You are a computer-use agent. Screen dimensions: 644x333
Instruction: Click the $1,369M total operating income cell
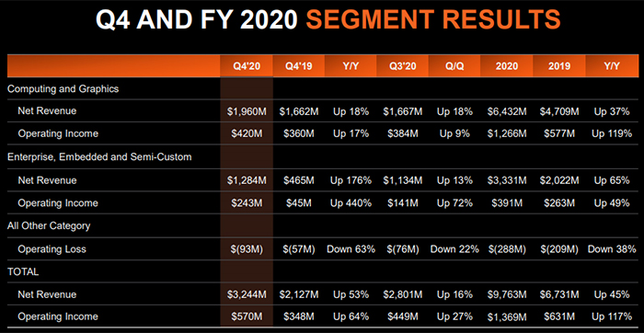click(506, 316)
